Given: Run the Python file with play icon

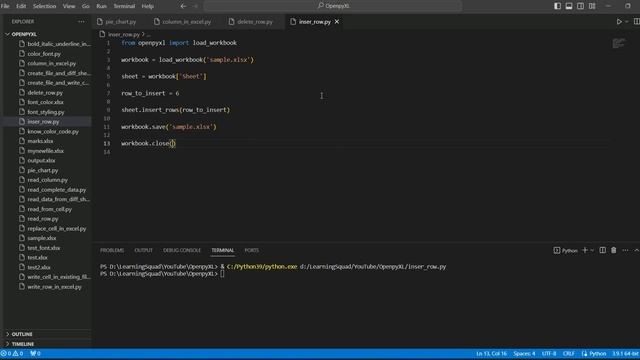Looking at the screenshot, I should coord(619,22).
